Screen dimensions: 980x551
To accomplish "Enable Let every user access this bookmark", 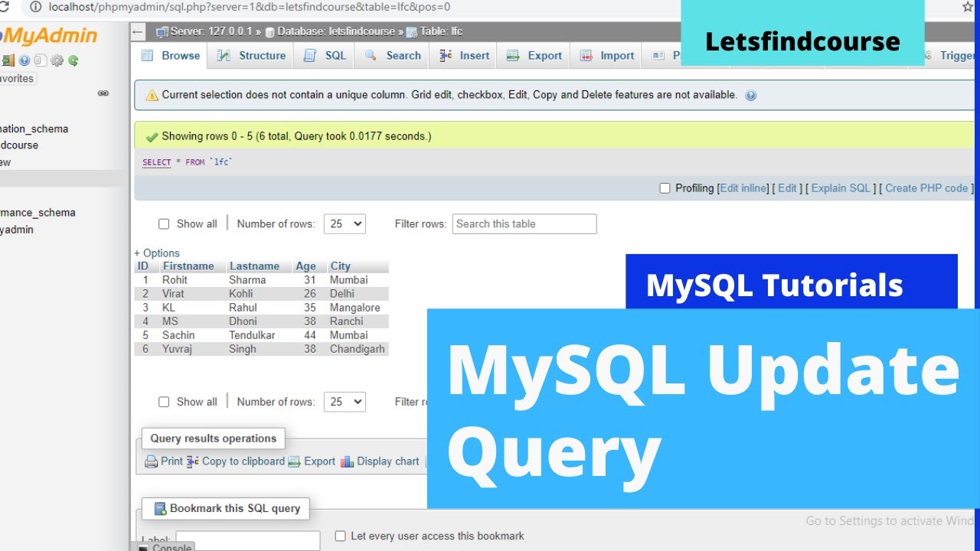I will coord(341,536).
